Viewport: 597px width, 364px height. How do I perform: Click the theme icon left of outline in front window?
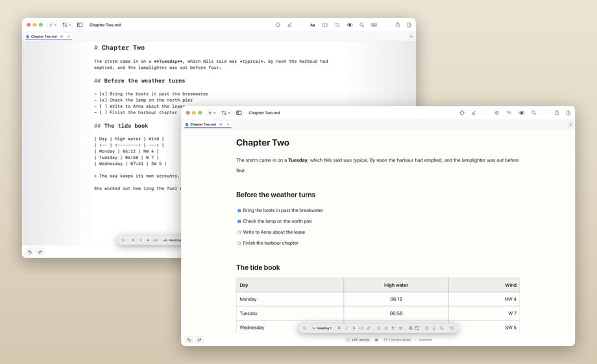(496, 113)
